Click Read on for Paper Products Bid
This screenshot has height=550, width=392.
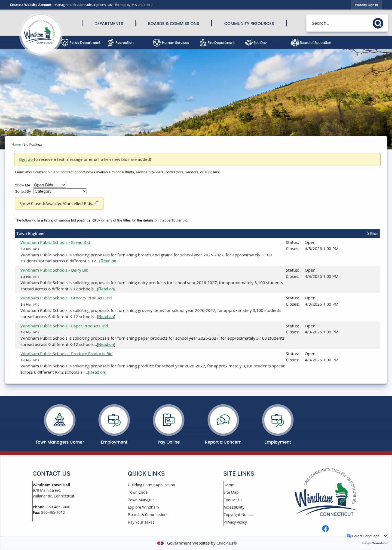point(106,345)
